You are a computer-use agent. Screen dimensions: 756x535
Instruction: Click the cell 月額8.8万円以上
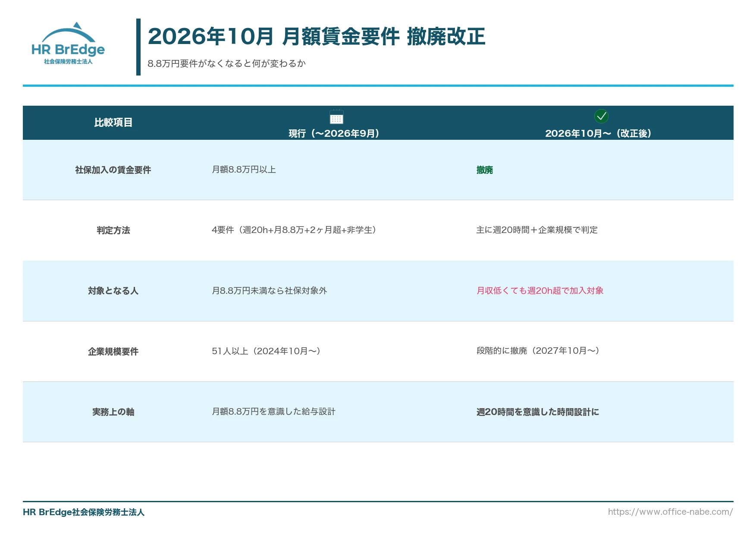click(244, 170)
